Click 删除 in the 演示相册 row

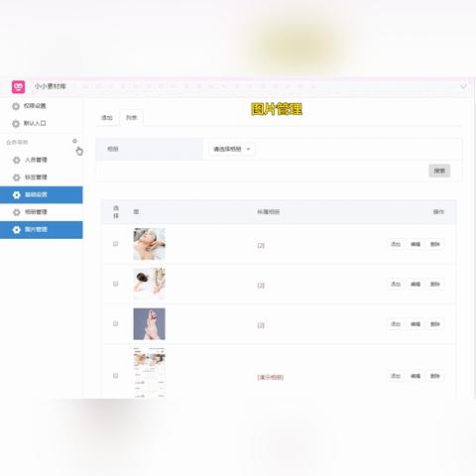tap(435, 376)
